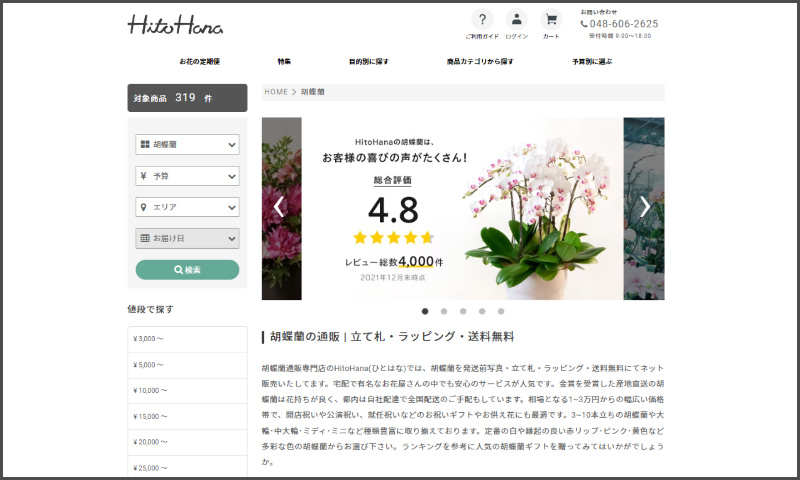This screenshot has height=480, width=800.
Task: Click the HOME breadcrumb link
Action: point(276,92)
